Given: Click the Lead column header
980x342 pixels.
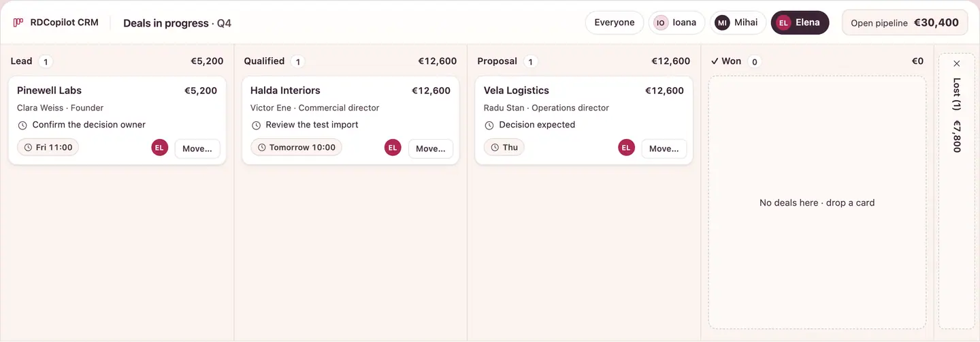Looking at the screenshot, I should point(21,61).
